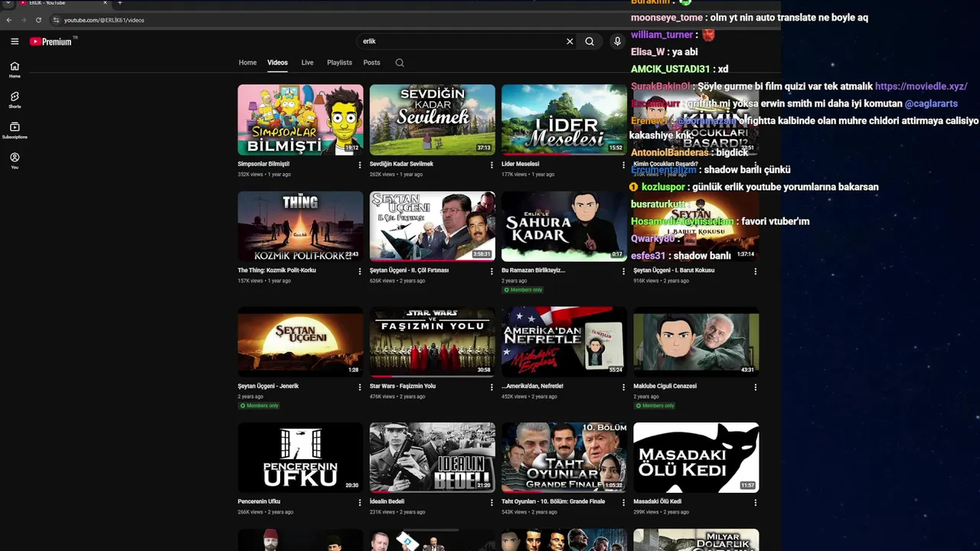
Task: Open the Playlists tab
Action: [339, 63]
